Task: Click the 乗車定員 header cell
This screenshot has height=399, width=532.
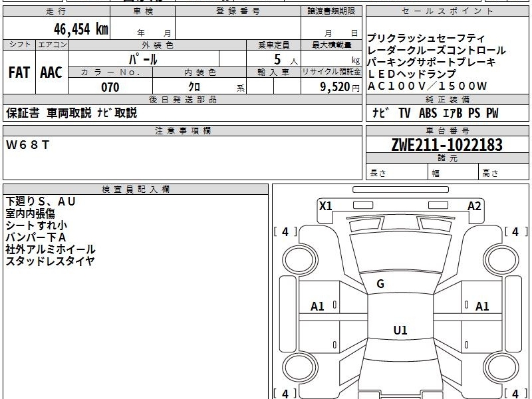Action: click(274, 45)
